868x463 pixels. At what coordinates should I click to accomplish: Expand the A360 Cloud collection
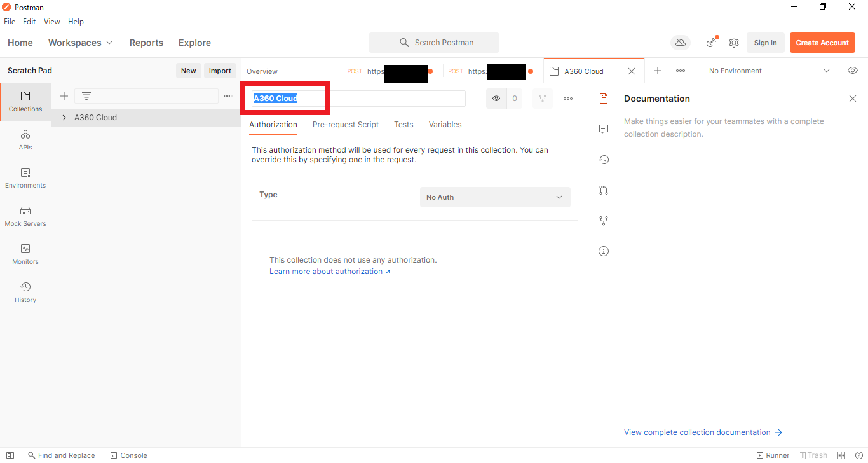(x=64, y=118)
